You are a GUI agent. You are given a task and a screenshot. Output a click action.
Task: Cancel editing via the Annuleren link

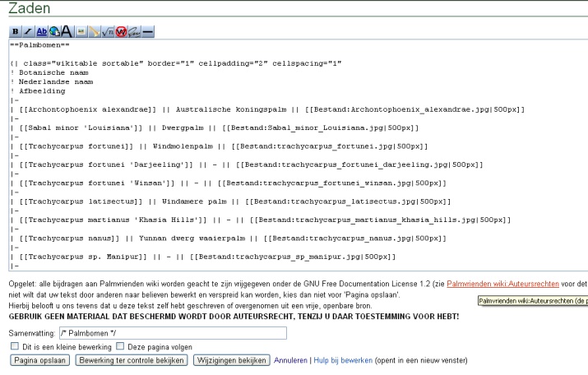coord(291,360)
